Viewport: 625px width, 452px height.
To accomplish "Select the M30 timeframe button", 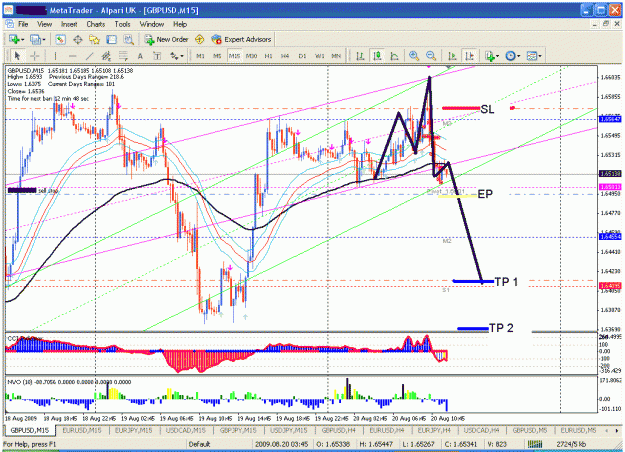I will (251, 56).
